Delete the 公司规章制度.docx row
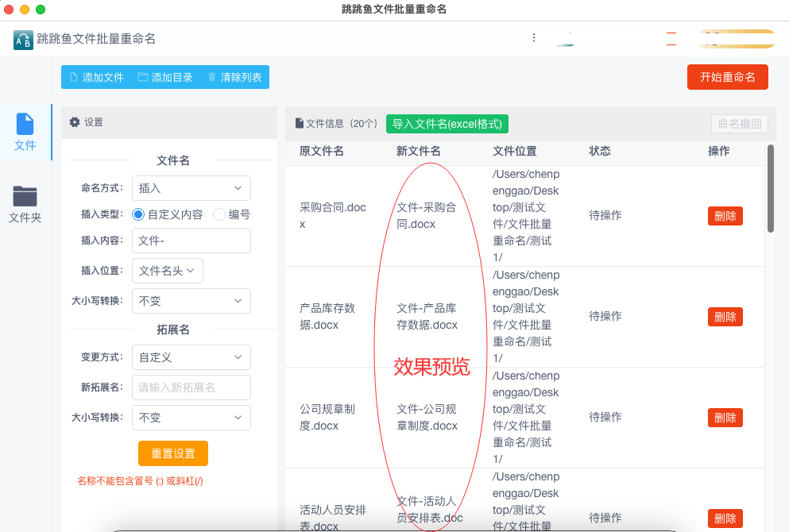Viewport: 789px width, 532px height. point(725,418)
